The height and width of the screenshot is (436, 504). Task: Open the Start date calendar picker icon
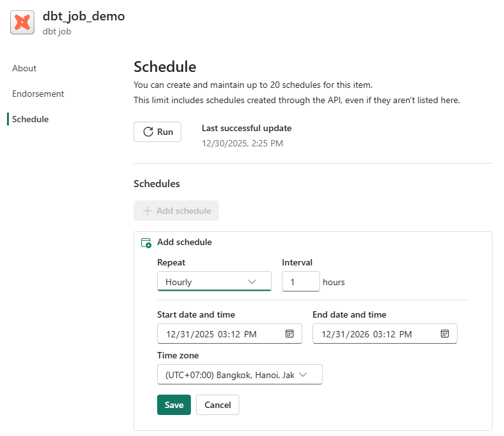click(289, 334)
